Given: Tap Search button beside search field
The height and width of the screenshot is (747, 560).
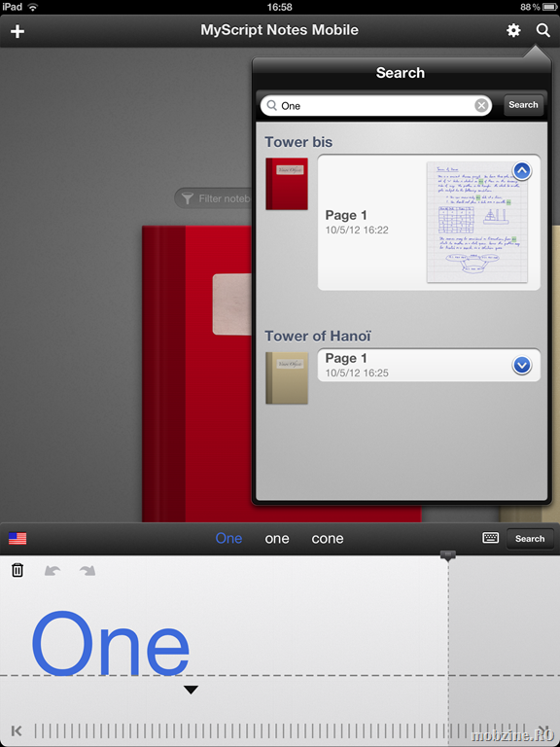Looking at the screenshot, I should (x=523, y=105).
